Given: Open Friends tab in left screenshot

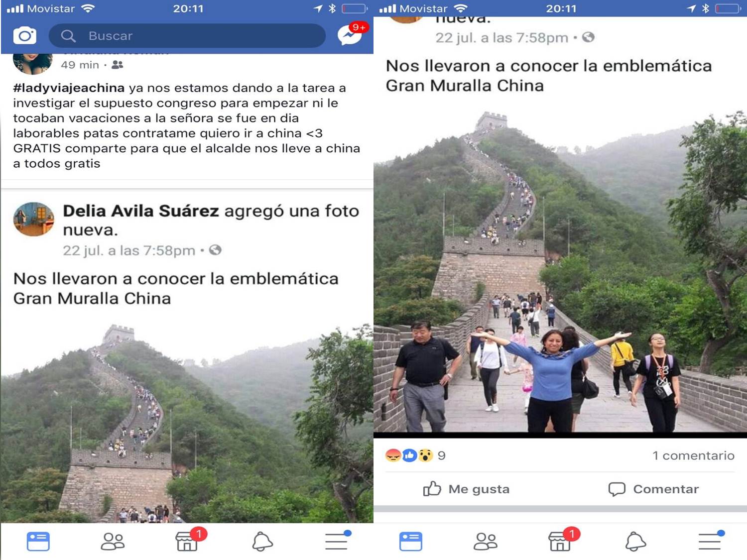Looking at the screenshot, I should point(113,542).
